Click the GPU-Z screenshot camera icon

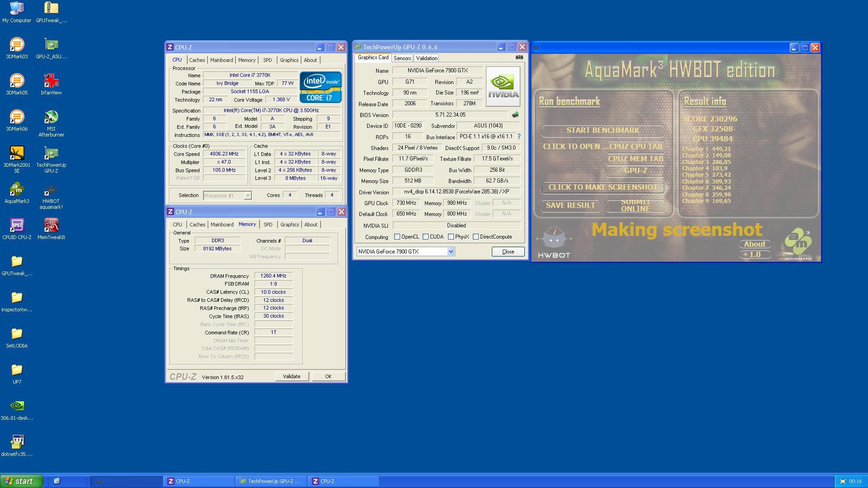coord(519,57)
